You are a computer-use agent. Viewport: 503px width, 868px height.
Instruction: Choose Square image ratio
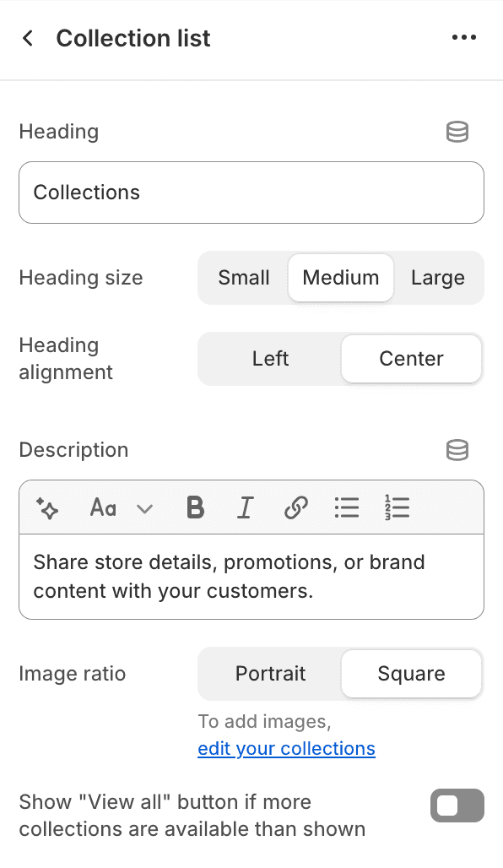411,674
